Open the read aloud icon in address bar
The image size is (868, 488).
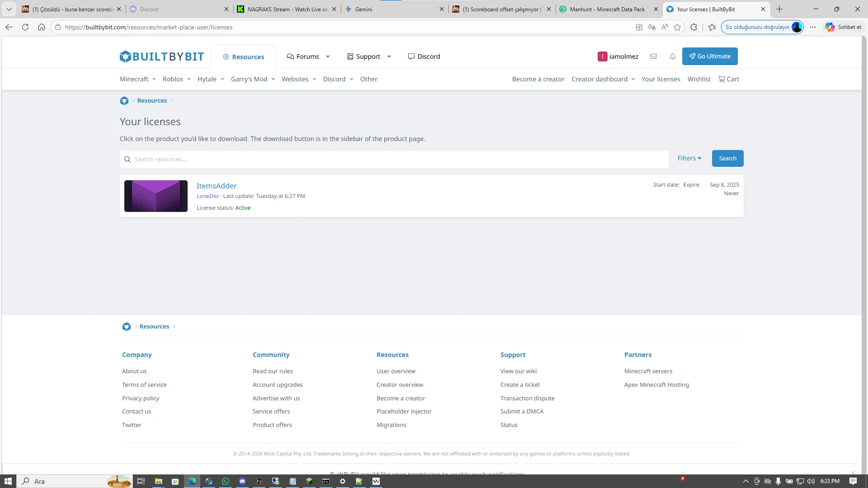pos(665,27)
